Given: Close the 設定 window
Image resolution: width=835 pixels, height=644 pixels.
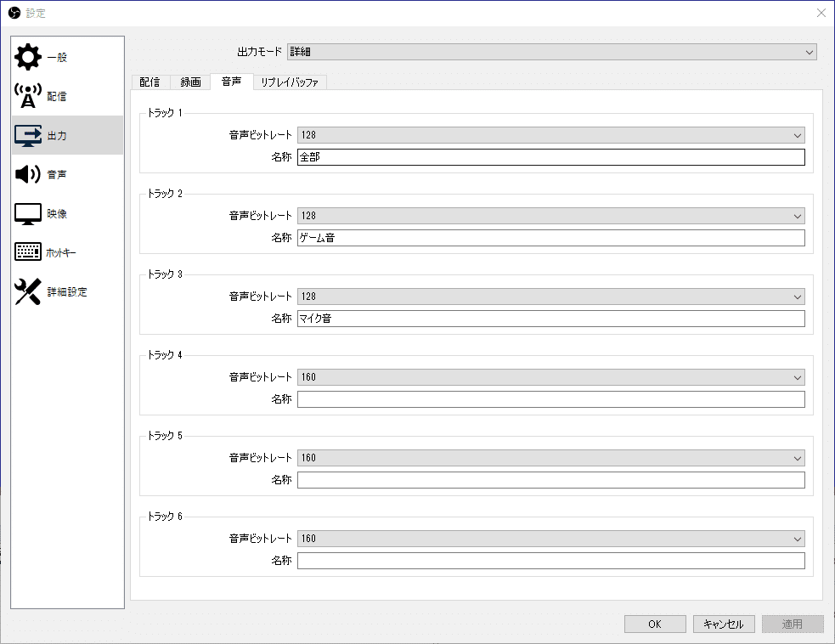Looking at the screenshot, I should [821, 13].
